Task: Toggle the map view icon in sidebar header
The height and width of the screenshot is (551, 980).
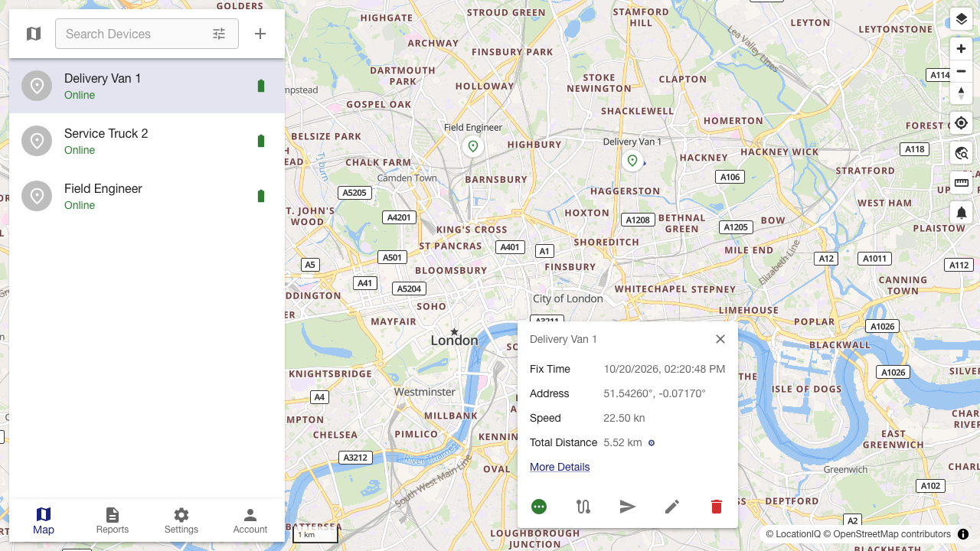Action: [33, 34]
